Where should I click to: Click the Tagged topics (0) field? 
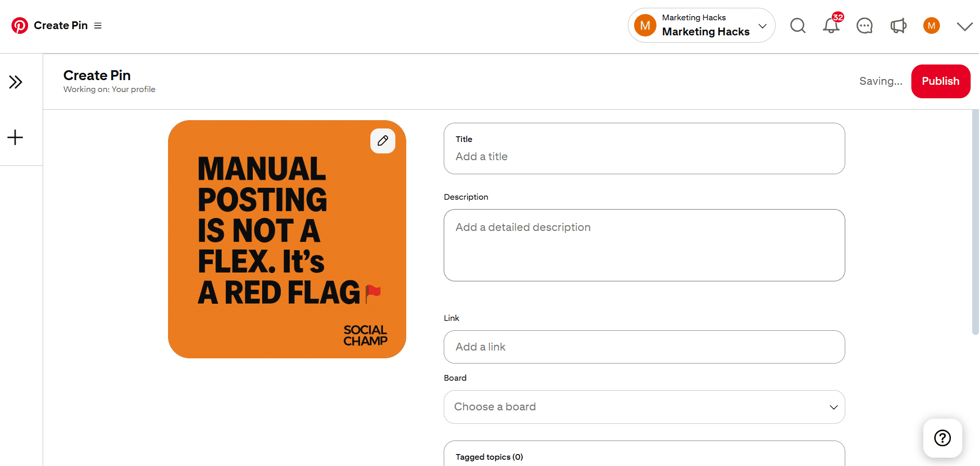(x=644, y=456)
